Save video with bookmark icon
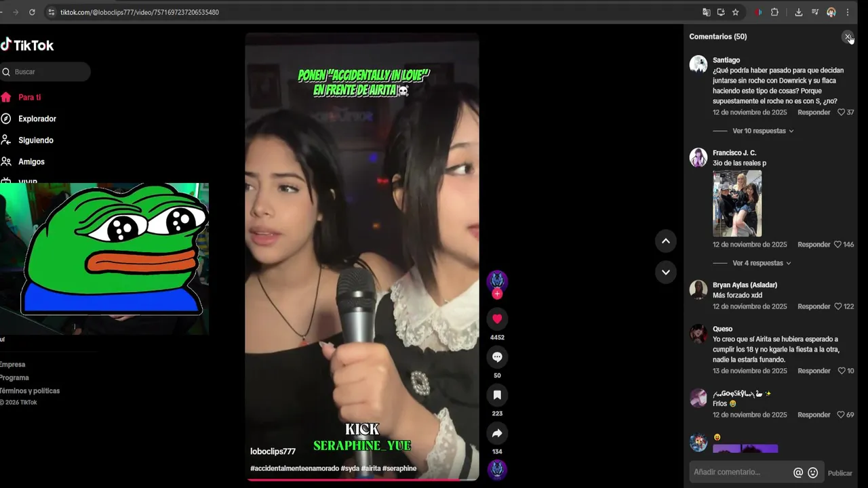The height and width of the screenshot is (488, 868). [497, 394]
